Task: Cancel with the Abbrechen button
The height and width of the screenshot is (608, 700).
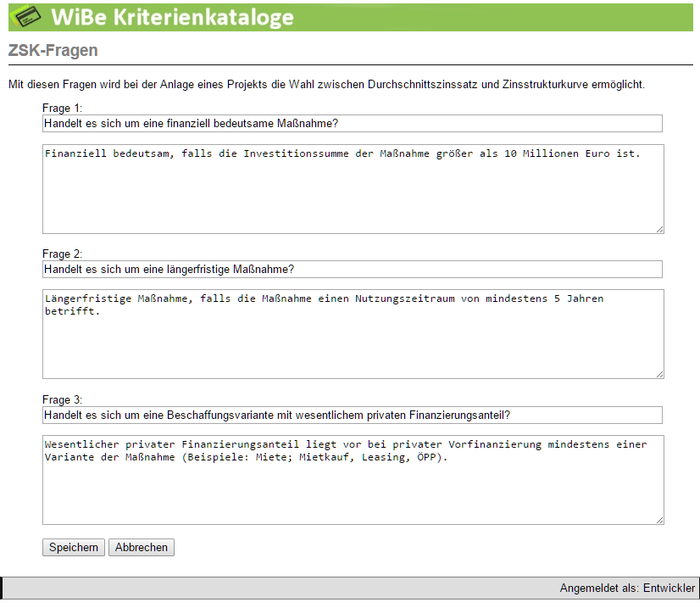Action: coord(141,548)
